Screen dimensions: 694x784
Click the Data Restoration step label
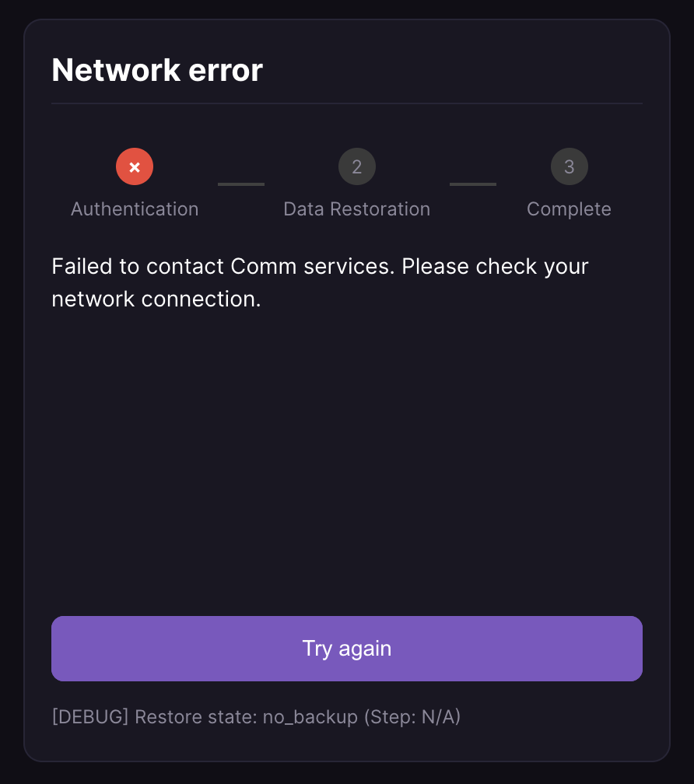click(x=356, y=209)
